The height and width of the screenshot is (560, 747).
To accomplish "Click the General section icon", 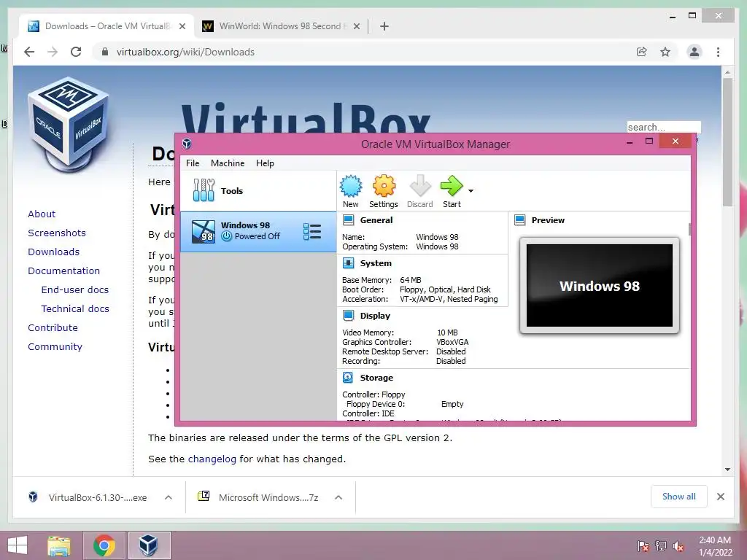I will [348, 220].
